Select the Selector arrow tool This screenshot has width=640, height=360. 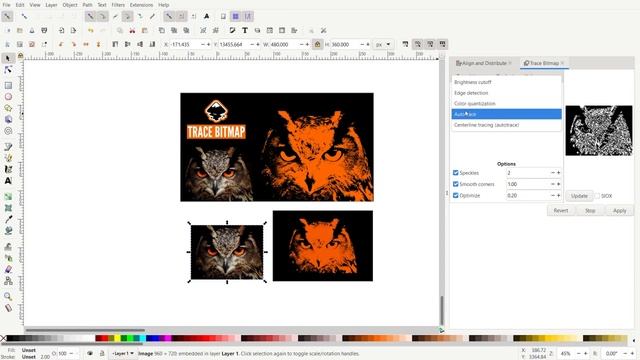pos(8,58)
